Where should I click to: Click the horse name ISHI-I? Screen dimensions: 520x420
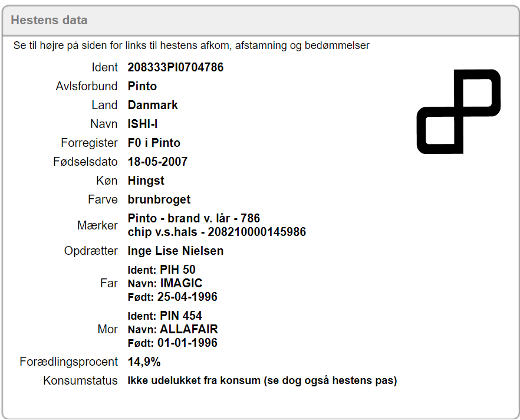click(x=143, y=124)
